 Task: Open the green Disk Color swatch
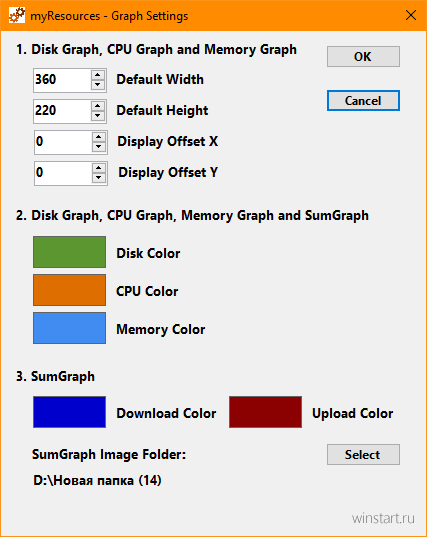[x=70, y=252]
